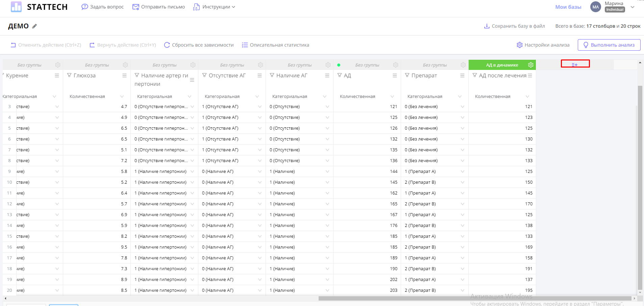
Task: Expand the Инструкции dropdown menu
Action: point(214,7)
